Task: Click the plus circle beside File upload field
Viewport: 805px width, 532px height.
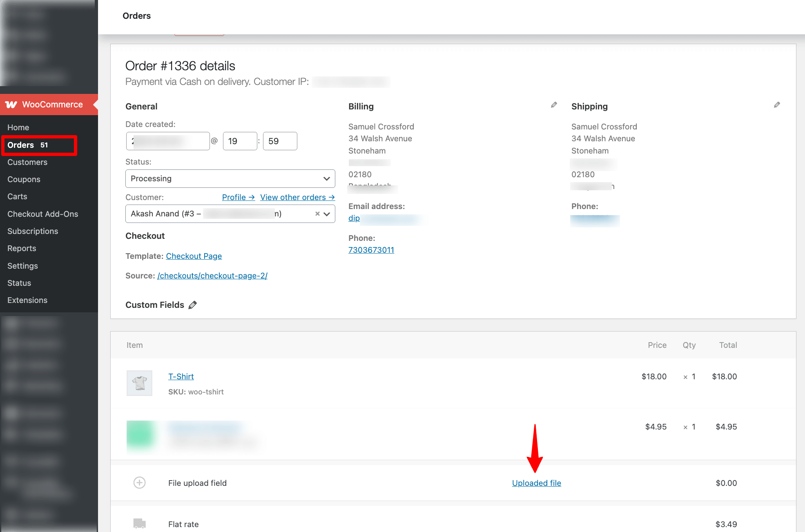Action: [x=139, y=483]
